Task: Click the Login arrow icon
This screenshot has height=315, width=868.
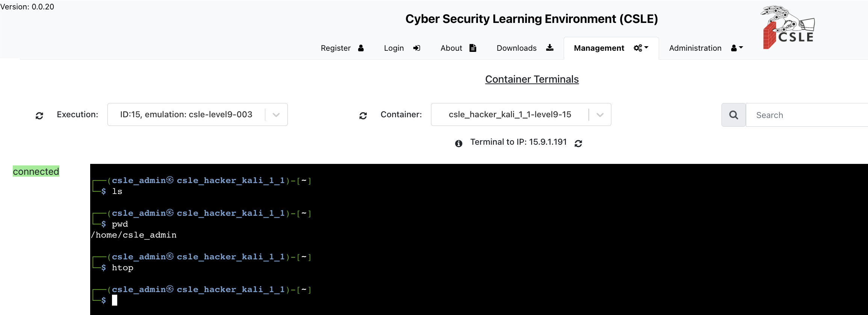Action: pyautogui.click(x=417, y=48)
